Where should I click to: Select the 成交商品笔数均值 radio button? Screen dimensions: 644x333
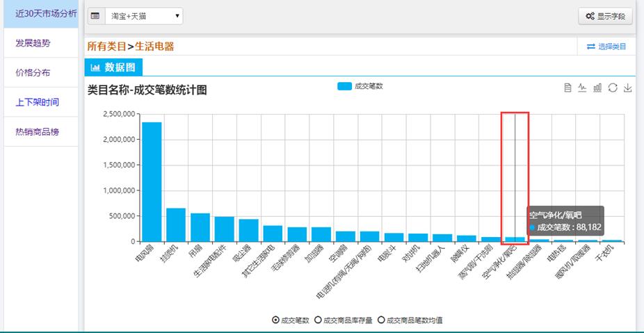click(380, 320)
